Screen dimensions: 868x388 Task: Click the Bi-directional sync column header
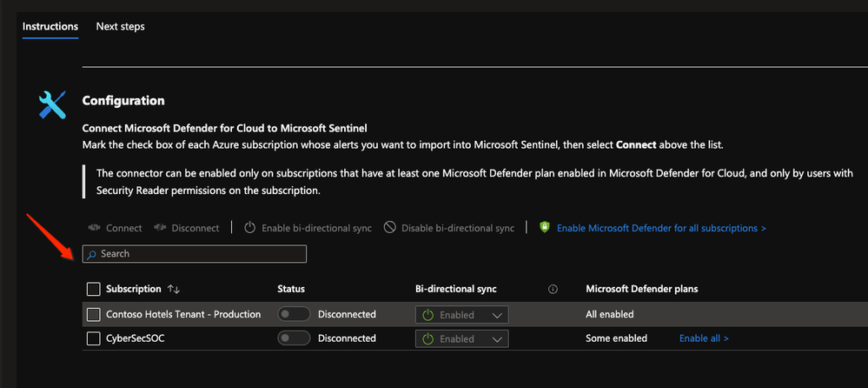coord(456,289)
